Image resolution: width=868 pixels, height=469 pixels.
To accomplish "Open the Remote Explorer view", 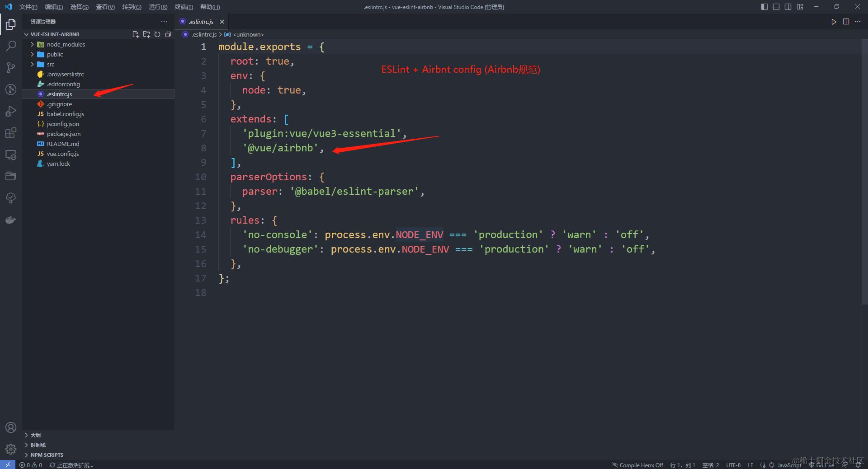I will pyautogui.click(x=11, y=155).
